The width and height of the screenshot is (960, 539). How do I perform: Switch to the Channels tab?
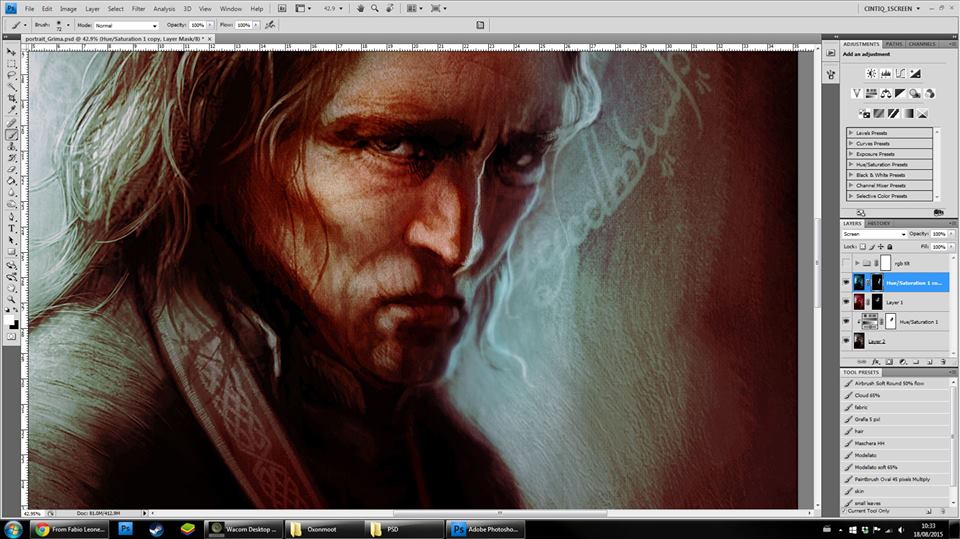point(922,44)
